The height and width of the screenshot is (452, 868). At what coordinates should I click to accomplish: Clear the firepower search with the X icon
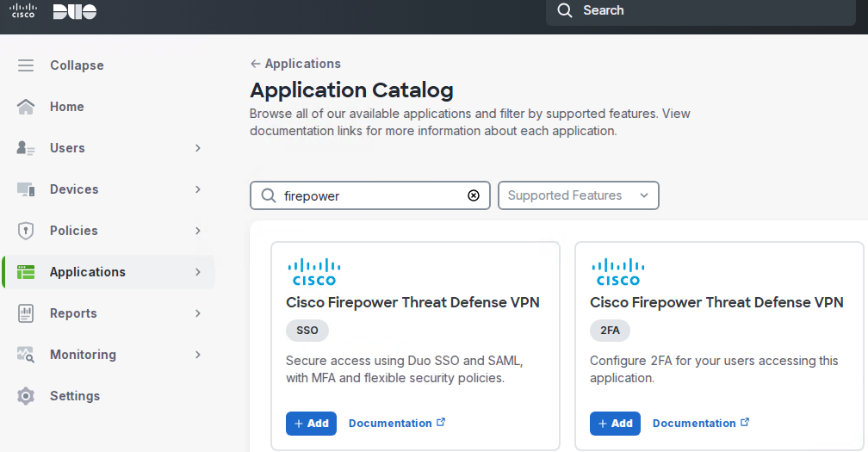click(474, 195)
